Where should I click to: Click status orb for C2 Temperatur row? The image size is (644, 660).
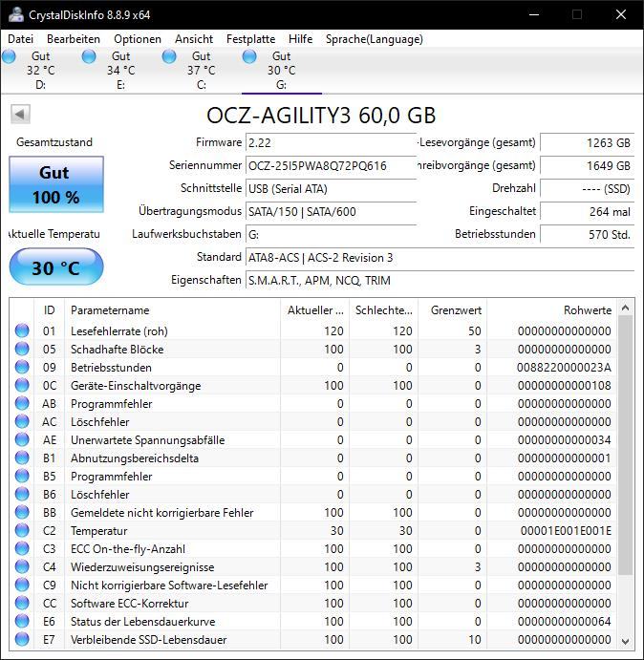click(x=22, y=530)
